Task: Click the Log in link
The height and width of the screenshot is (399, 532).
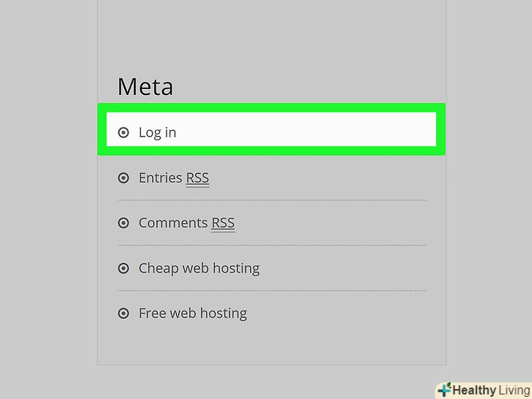Action: [157, 132]
